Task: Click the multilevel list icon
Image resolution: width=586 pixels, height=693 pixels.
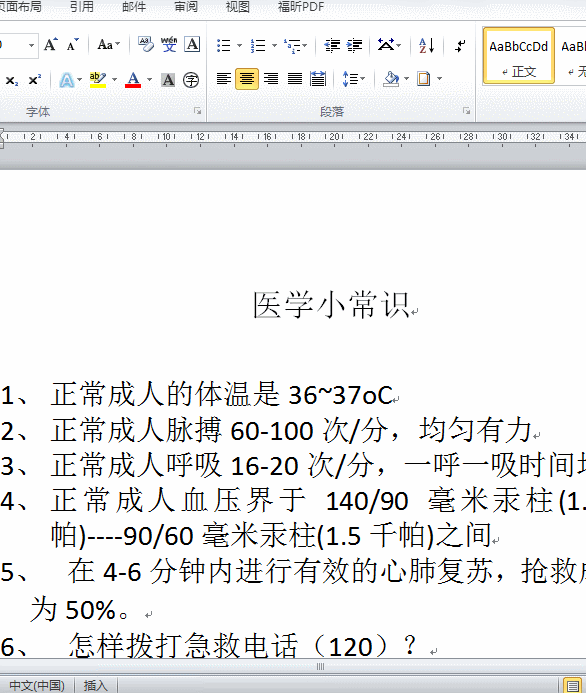Action: point(292,46)
